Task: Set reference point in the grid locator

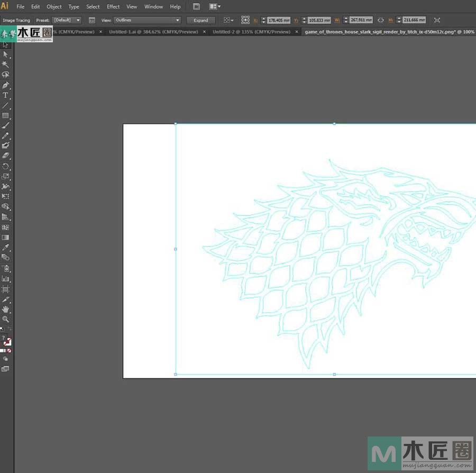Action: (x=245, y=20)
